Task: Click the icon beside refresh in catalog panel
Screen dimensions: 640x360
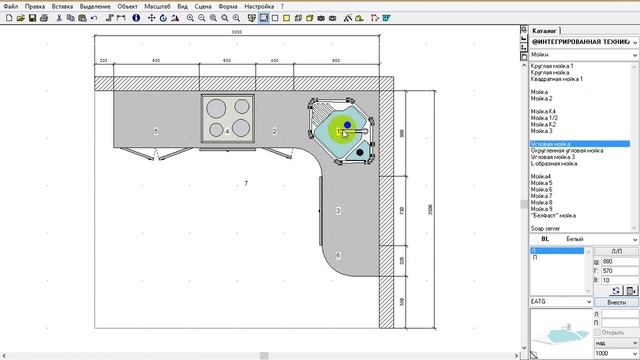Action: tap(631, 291)
